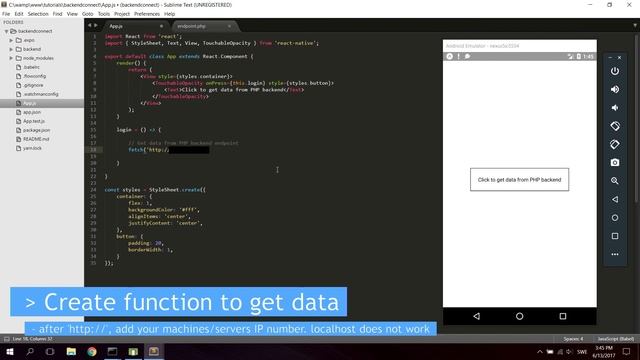The image size is (640, 360).
Task: Switch to the App.js tab
Action: pyautogui.click(x=135, y=26)
